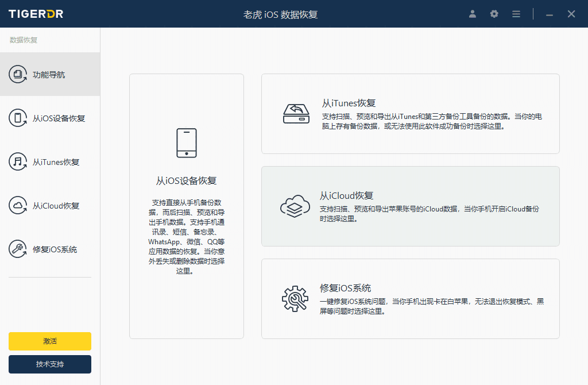Open the hamburger menu in title bar
The height and width of the screenshot is (385, 588).
click(516, 14)
